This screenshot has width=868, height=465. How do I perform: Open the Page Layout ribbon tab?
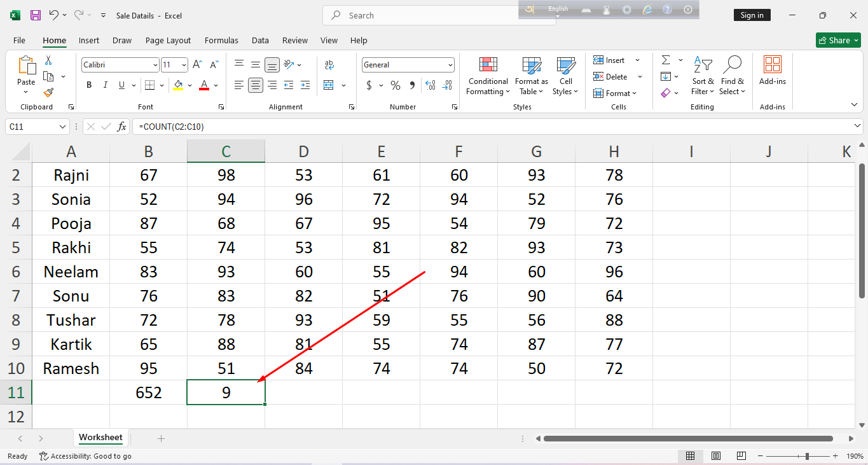tap(168, 40)
